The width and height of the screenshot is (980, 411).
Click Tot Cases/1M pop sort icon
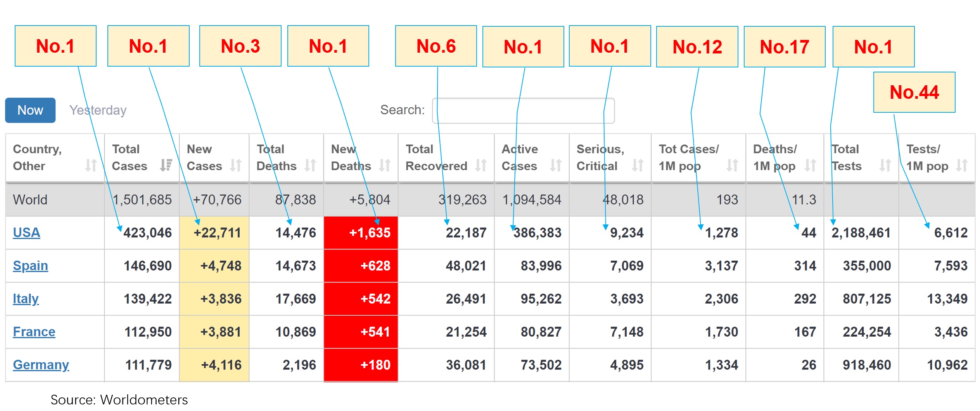(x=732, y=165)
